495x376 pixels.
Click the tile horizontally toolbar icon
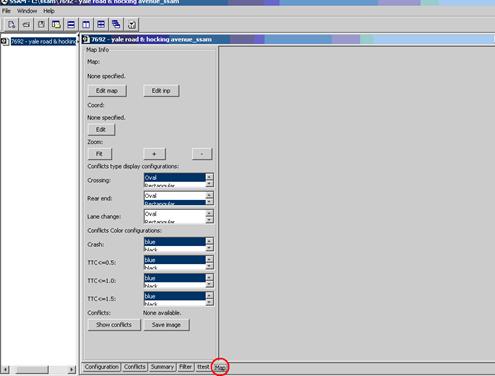[71, 24]
